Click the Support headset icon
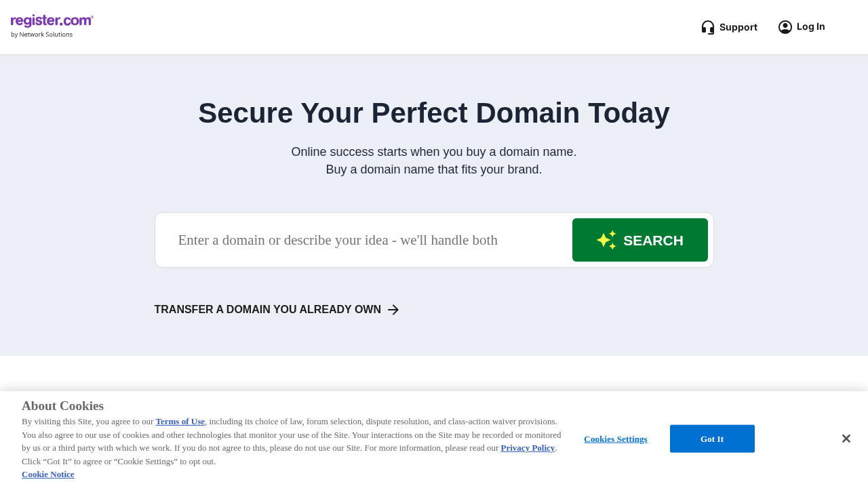868x488 pixels. pyautogui.click(x=707, y=27)
